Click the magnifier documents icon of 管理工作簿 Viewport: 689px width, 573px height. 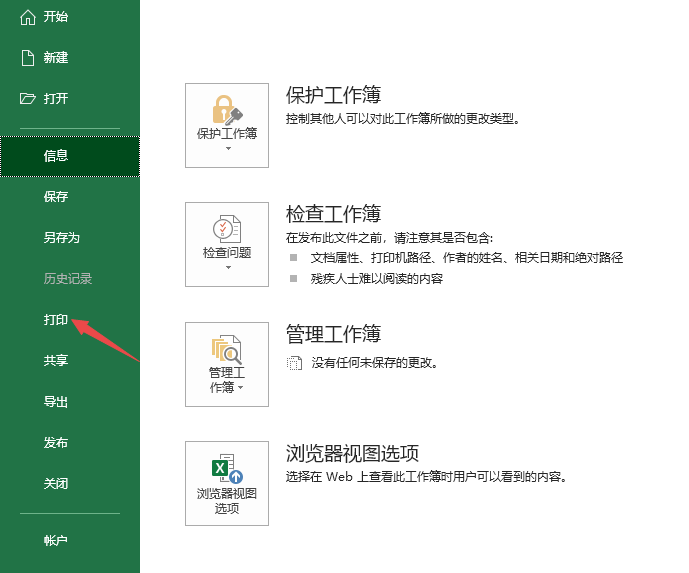(x=227, y=350)
